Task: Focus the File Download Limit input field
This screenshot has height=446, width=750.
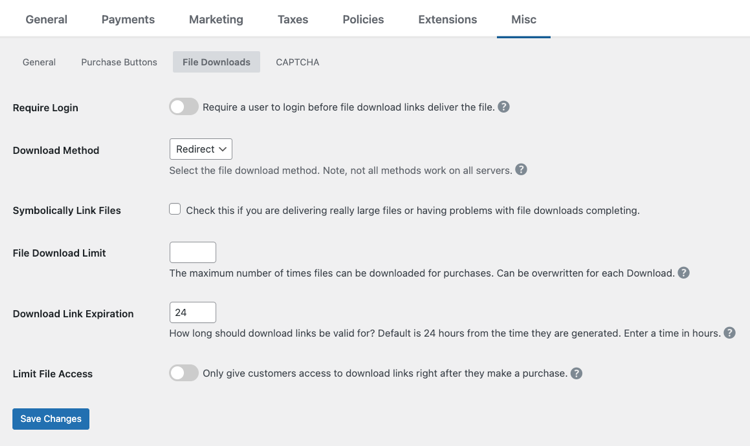Action: pos(193,252)
